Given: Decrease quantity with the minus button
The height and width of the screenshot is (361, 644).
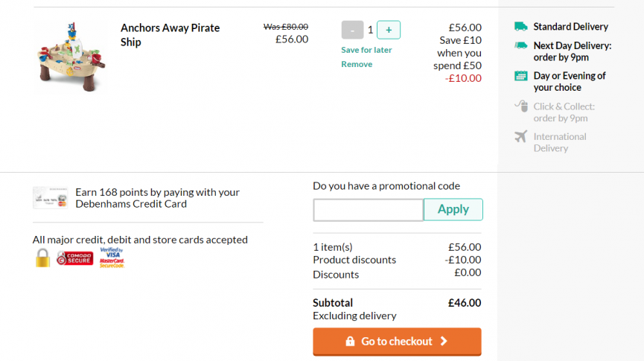Looking at the screenshot, I should point(352,30).
